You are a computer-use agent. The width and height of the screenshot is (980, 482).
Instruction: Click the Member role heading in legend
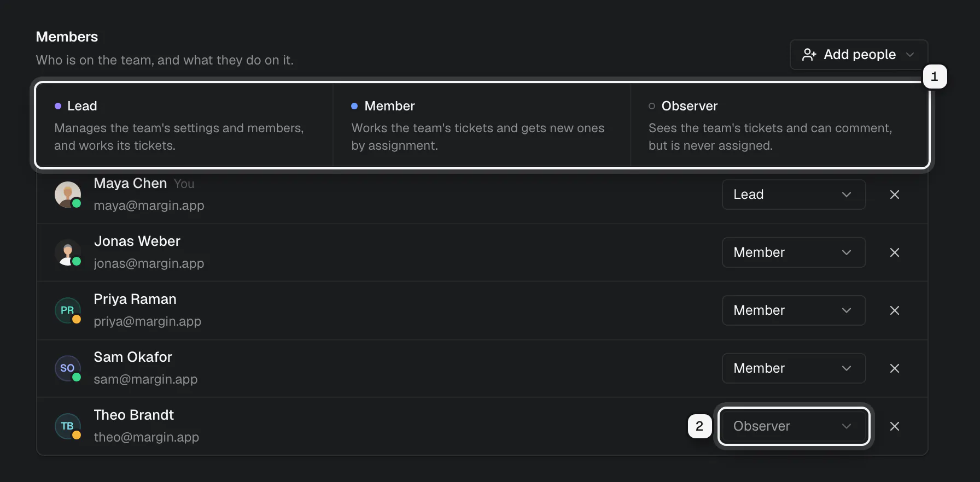pos(389,106)
